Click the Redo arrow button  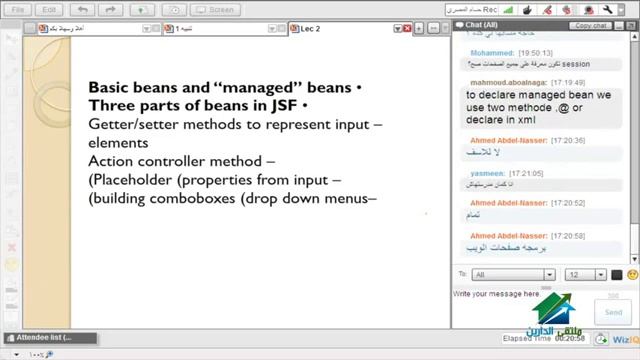[111, 10]
